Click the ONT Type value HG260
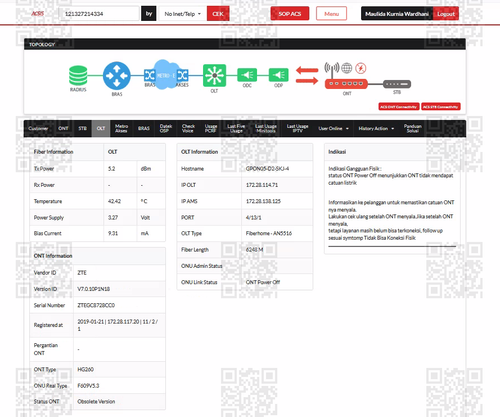This screenshot has height=417, width=500. click(x=86, y=369)
